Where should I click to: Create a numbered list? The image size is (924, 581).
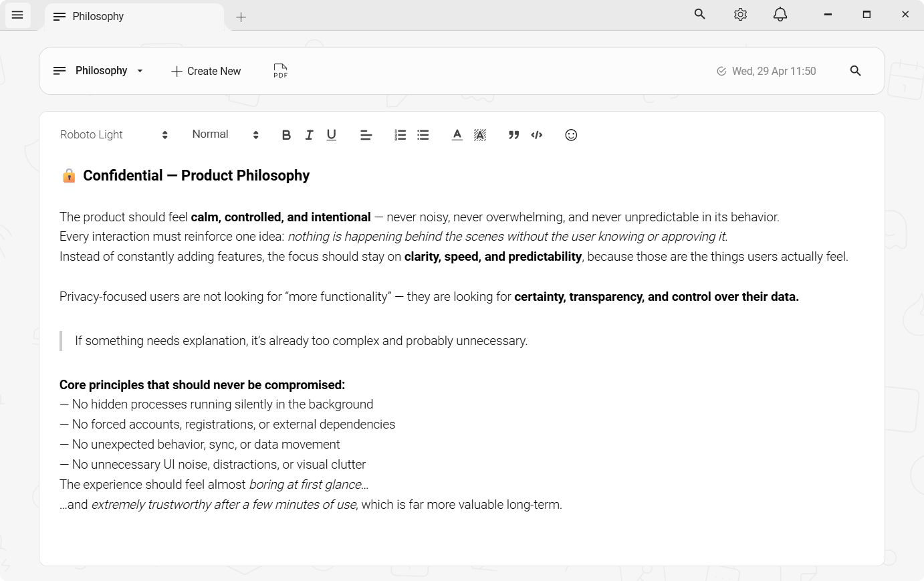(400, 135)
